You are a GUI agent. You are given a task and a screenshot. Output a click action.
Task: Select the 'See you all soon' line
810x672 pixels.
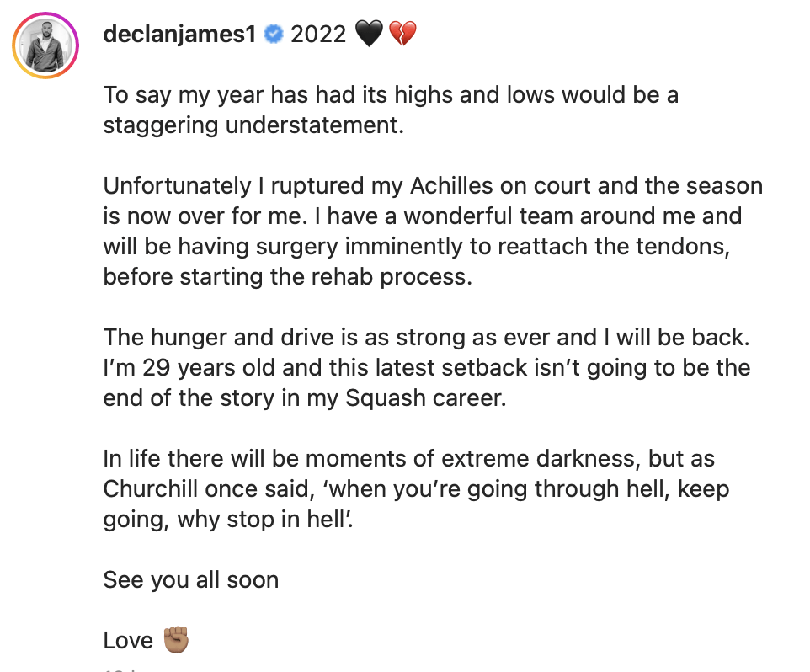click(190, 579)
